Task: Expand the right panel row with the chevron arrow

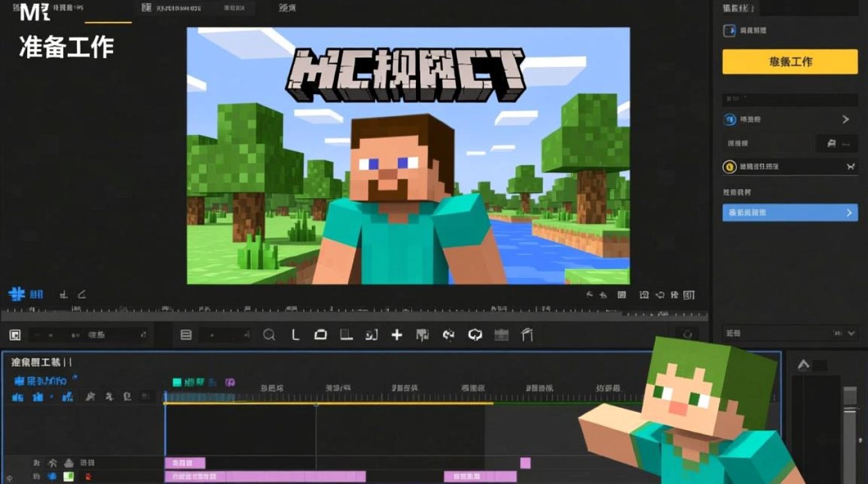Action: click(845, 119)
